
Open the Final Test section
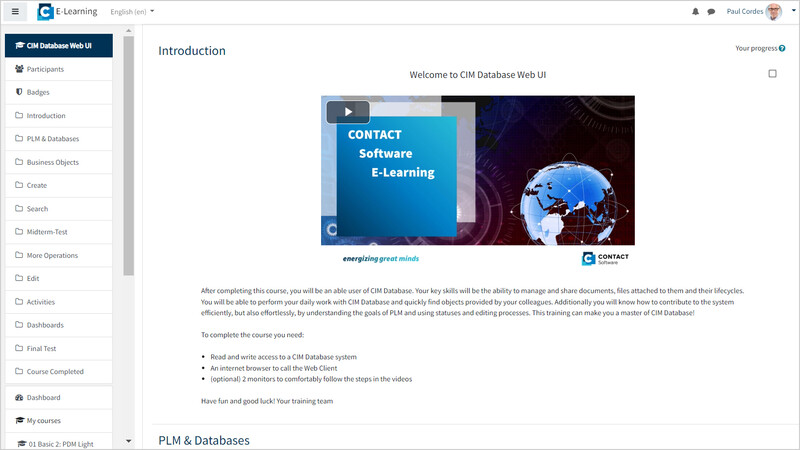[59, 348]
